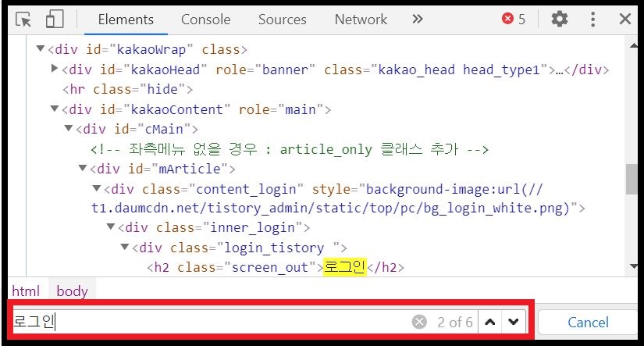Viewport: 644px width, 346px height.
Task: Toggle the device toolbar icon
Action: (x=55, y=19)
